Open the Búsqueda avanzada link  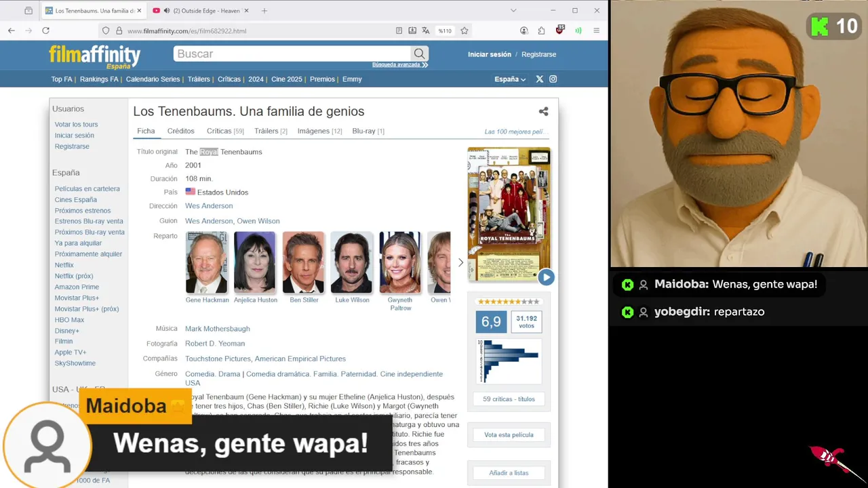[x=400, y=64]
